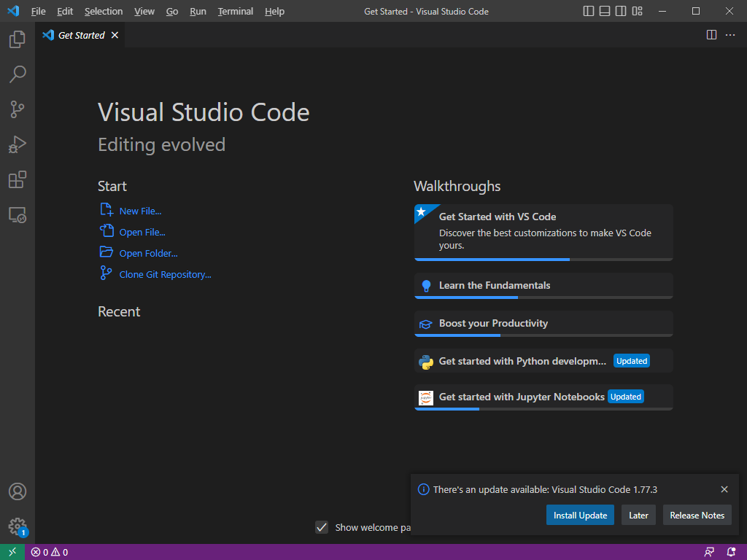Open the Run menu
Screen dimensions: 747x560
pos(198,11)
